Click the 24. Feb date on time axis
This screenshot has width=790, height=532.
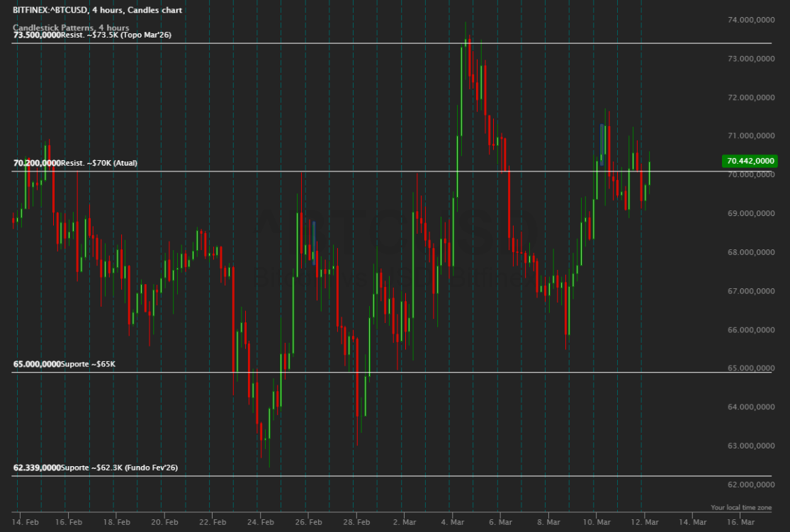(261, 522)
